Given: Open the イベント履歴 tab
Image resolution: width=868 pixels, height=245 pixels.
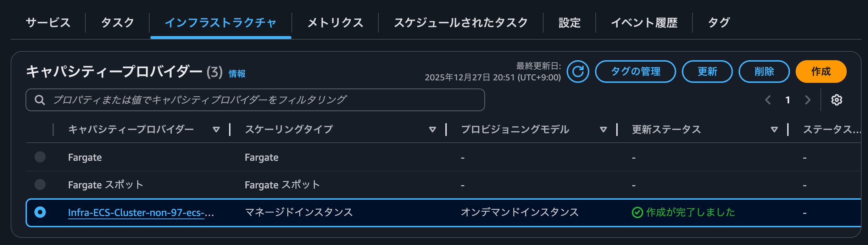Looking at the screenshot, I should coord(645,22).
